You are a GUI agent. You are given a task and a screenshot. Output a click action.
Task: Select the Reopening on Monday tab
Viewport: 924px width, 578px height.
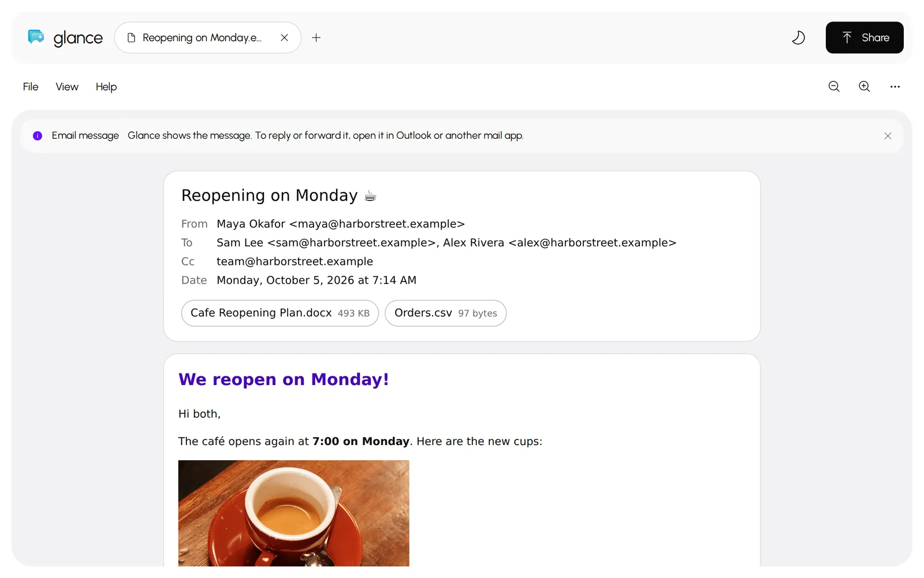pyautogui.click(x=208, y=38)
